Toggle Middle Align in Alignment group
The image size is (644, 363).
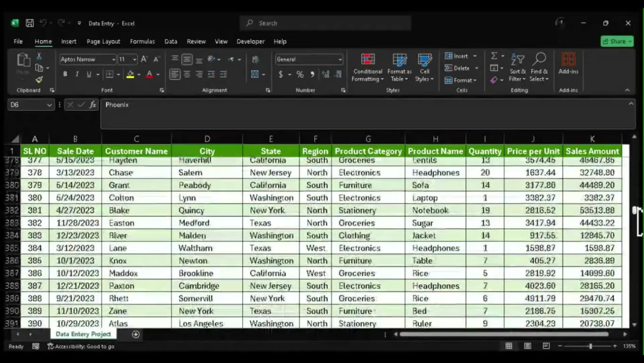coord(187,59)
